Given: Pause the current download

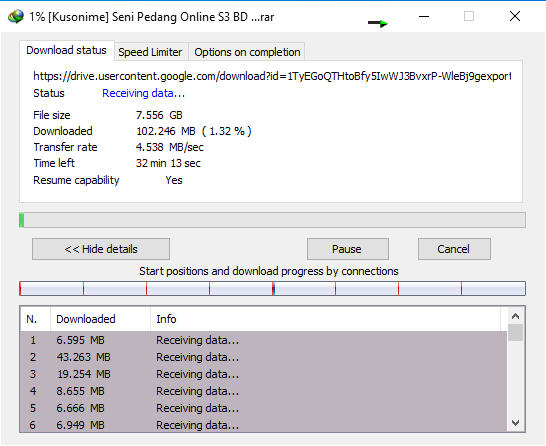Looking at the screenshot, I should pyautogui.click(x=348, y=249).
